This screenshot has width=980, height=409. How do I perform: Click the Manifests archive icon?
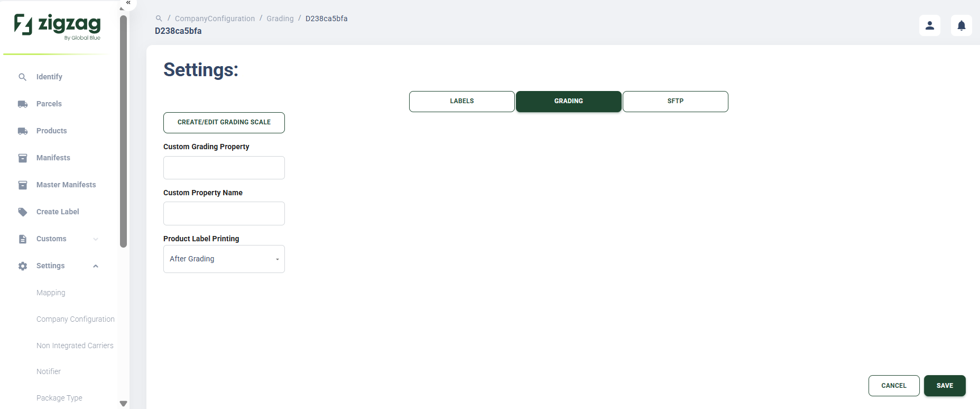23,158
